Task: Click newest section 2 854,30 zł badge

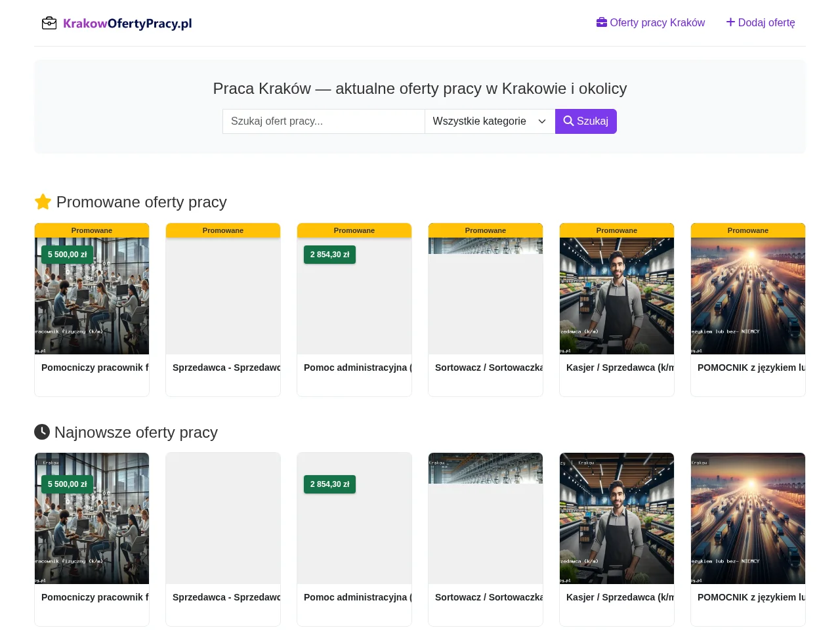Action: (x=329, y=484)
